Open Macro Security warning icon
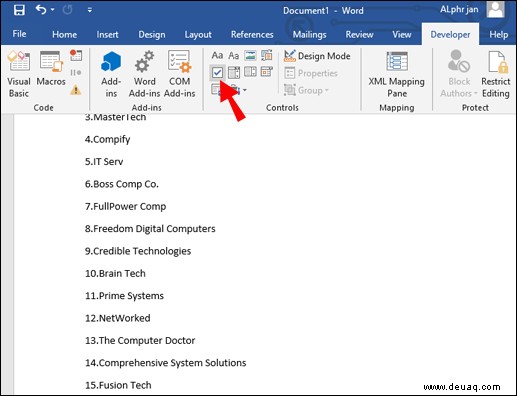This screenshot has width=517, height=396. (76, 89)
